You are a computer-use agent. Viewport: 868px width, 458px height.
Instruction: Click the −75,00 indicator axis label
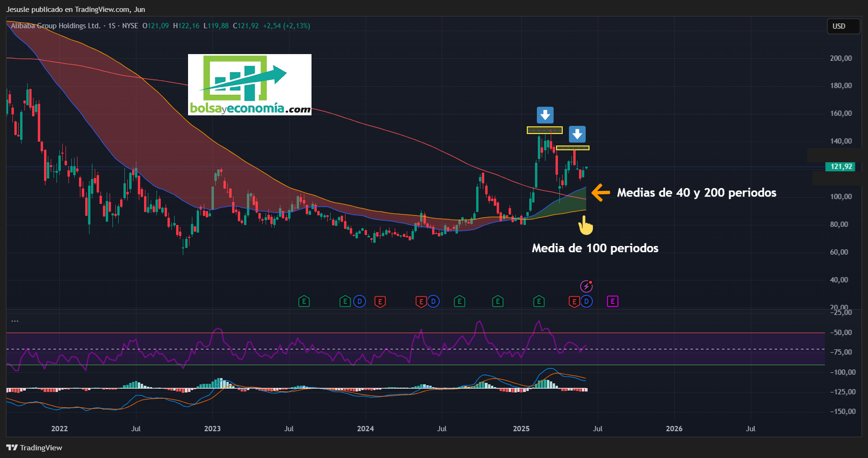pos(841,352)
